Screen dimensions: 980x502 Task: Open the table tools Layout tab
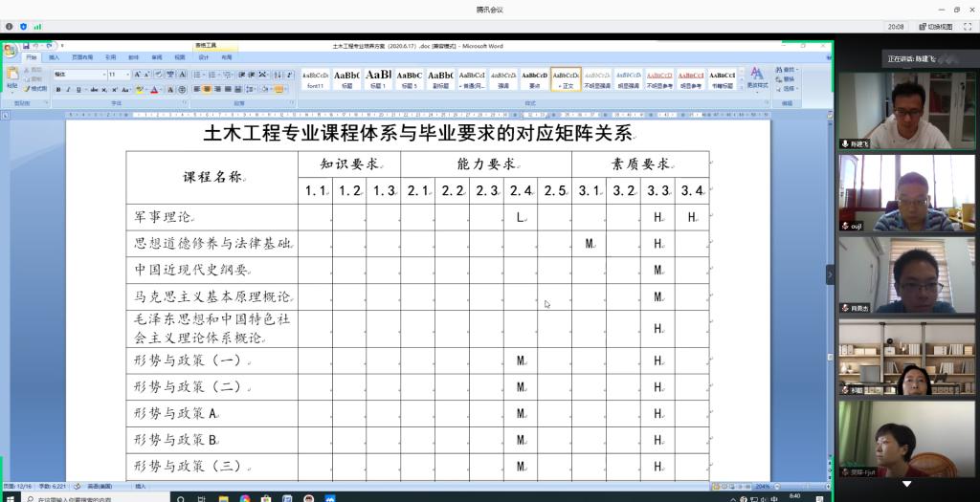point(227,56)
